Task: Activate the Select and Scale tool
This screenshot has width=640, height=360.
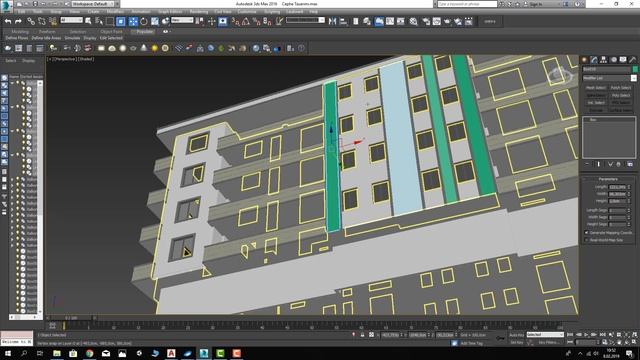Action: (155, 21)
